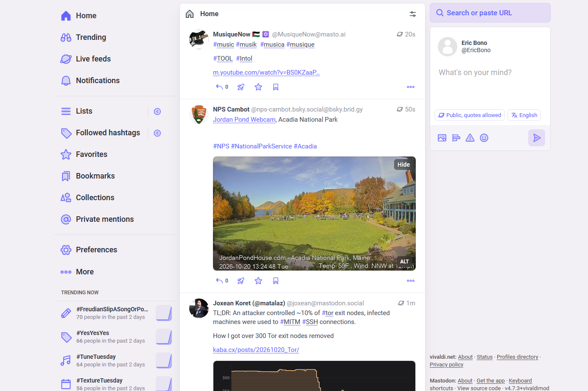
Task: Collapse the Followed hashtags arrow
Action: pos(157,133)
